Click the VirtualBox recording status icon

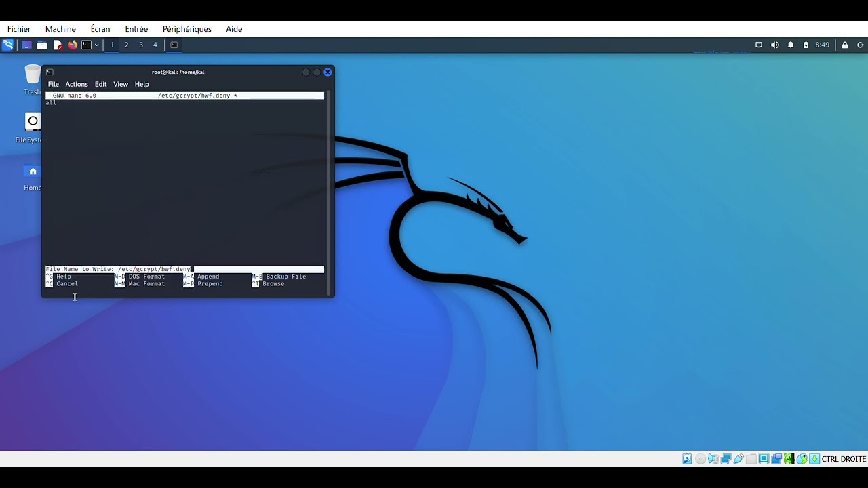click(776, 459)
